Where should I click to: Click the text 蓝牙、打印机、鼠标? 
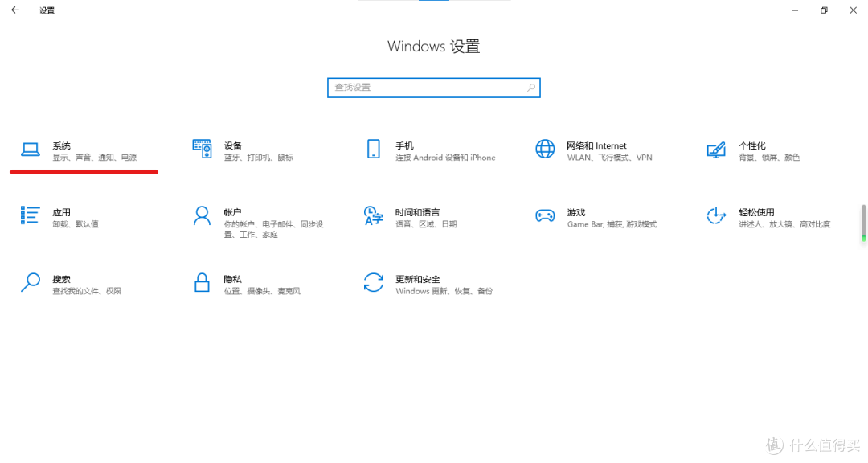259,158
